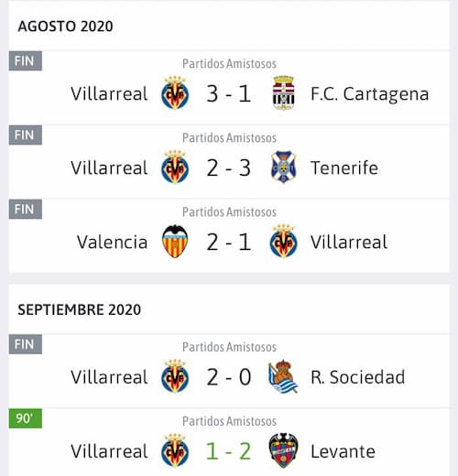Open the 3 - 1 Villarreal Cartagena score
This screenshot has height=476, width=458.
point(229,93)
